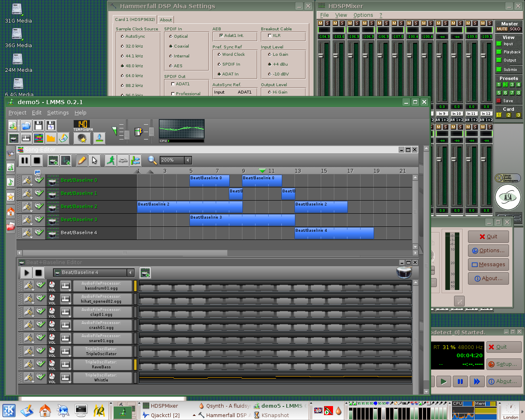Open the project notes pencil icon
This screenshot has height=420, width=525.
point(63,138)
